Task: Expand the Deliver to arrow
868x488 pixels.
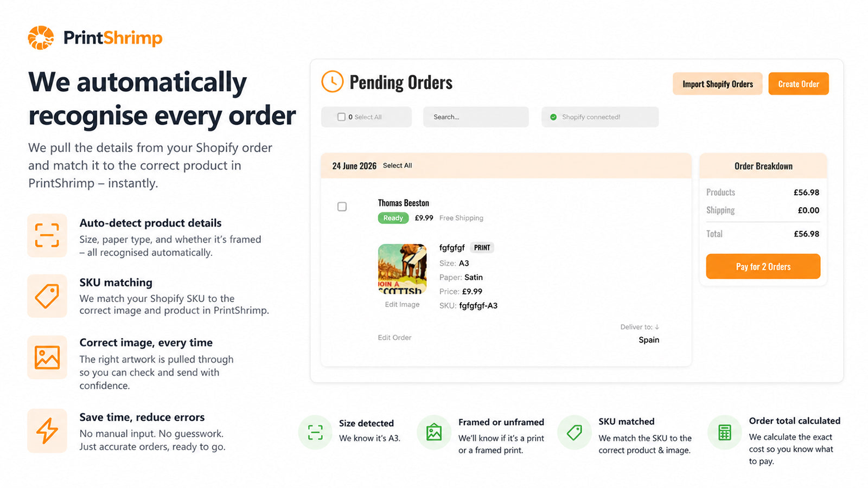Action: (657, 327)
